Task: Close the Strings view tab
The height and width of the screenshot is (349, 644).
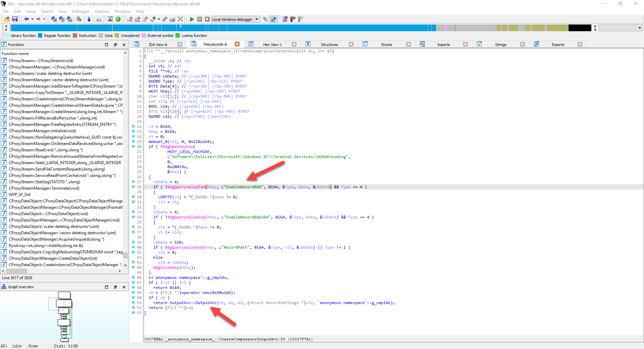Action: pyautogui.click(x=523, y=44)
